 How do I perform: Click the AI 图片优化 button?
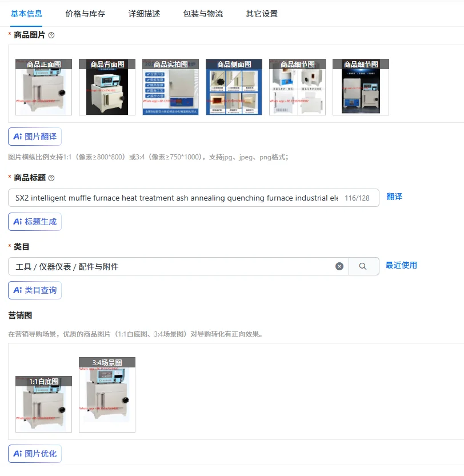pos(35,454)
